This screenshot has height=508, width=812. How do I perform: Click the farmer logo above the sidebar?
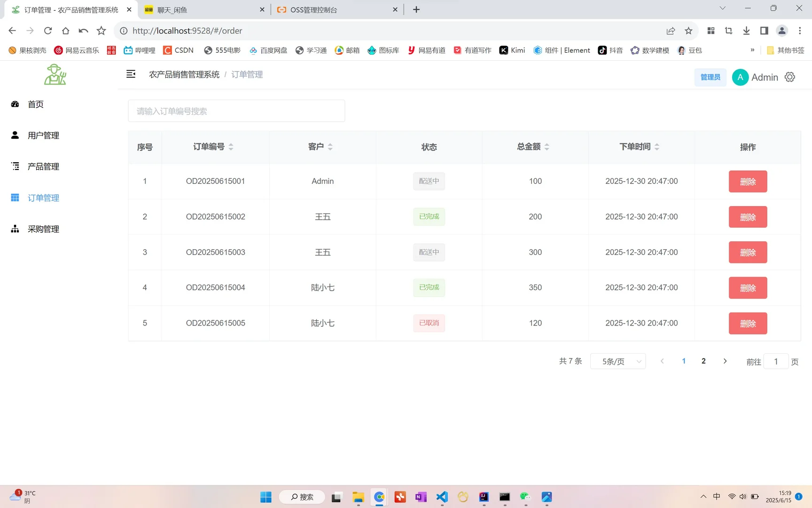55,74
